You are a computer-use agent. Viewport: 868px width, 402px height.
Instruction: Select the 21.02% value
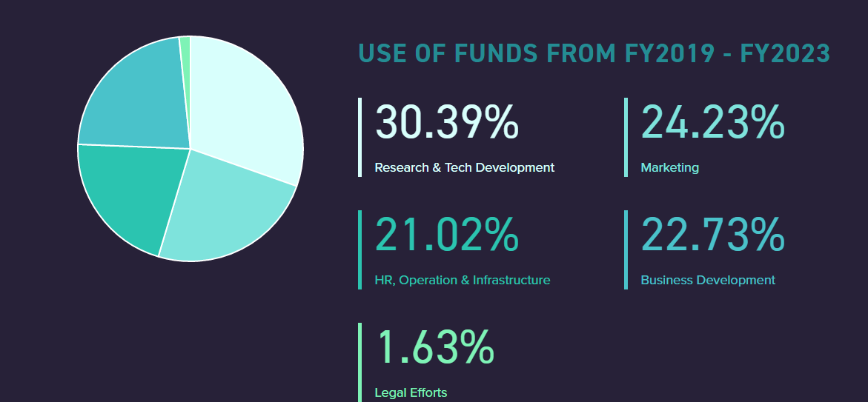[446, 234]
